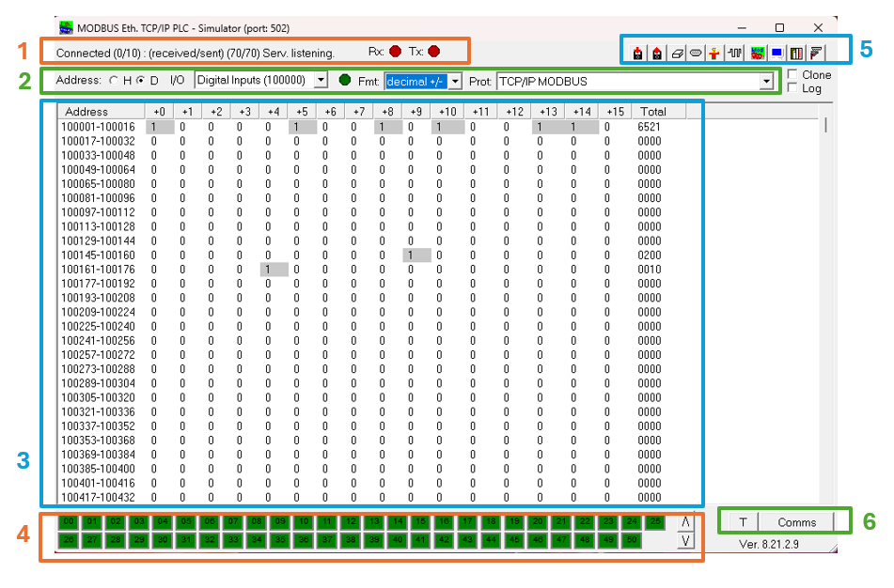Select the +5 column header
This screenshot has height=588, width=894.
(x=301, y=112)
